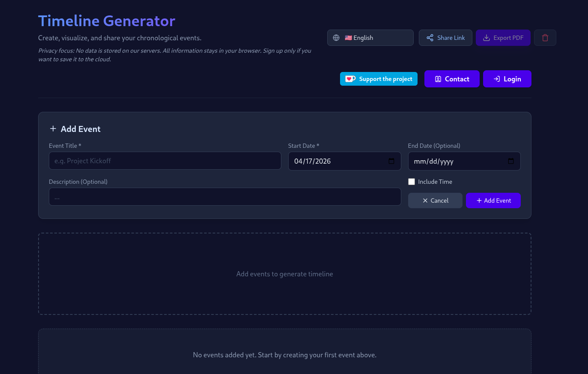This screenshot has height=374, width=588.
Task: Click the contact card icon on Contact button
Action: (438, 79)
